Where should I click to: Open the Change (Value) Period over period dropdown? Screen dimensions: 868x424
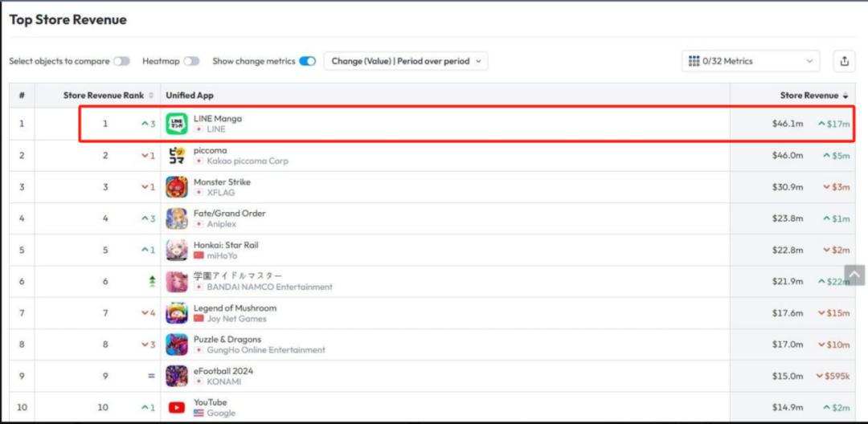[x=406, y=61]
